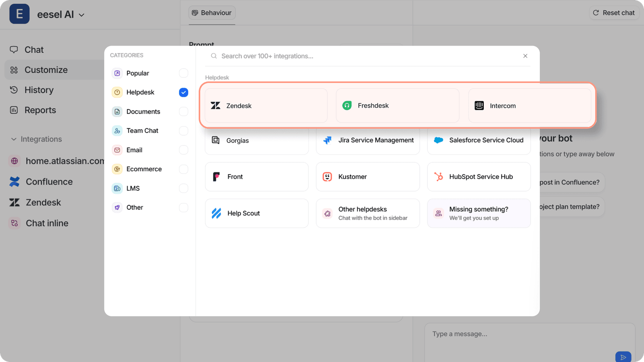
Task: Check the Popular category checkbox
Action: (x=184, y=73)
